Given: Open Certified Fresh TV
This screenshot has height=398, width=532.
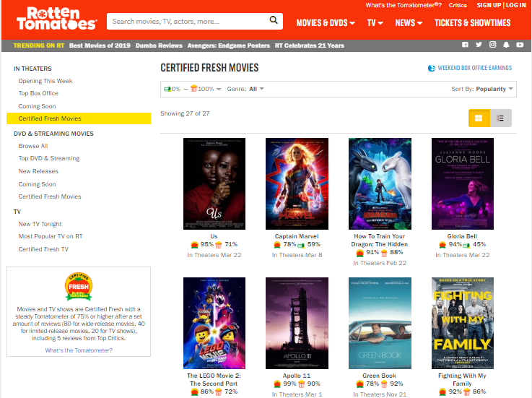Looking at the screenshot, I should 43,249.
